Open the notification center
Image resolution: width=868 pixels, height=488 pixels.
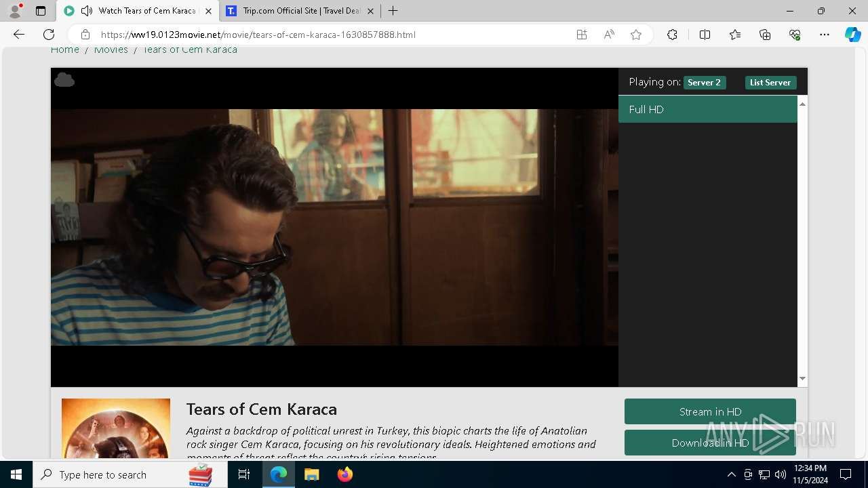(x=846, y=474)
